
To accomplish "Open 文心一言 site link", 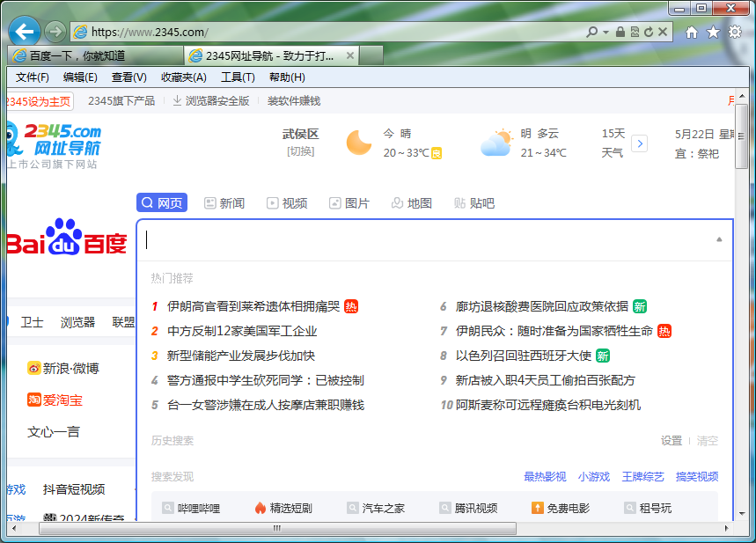I will (x=53, y=431).
